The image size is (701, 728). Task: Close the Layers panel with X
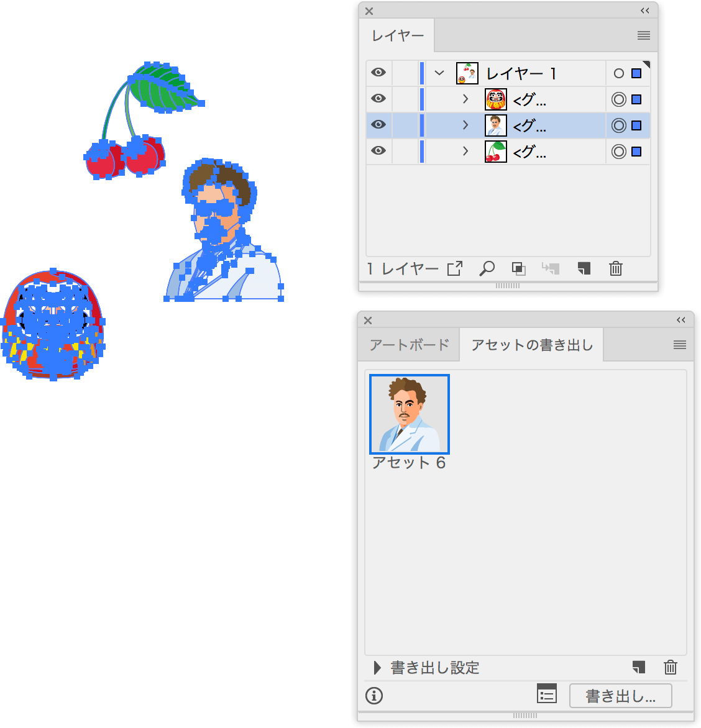pos(369,11)
